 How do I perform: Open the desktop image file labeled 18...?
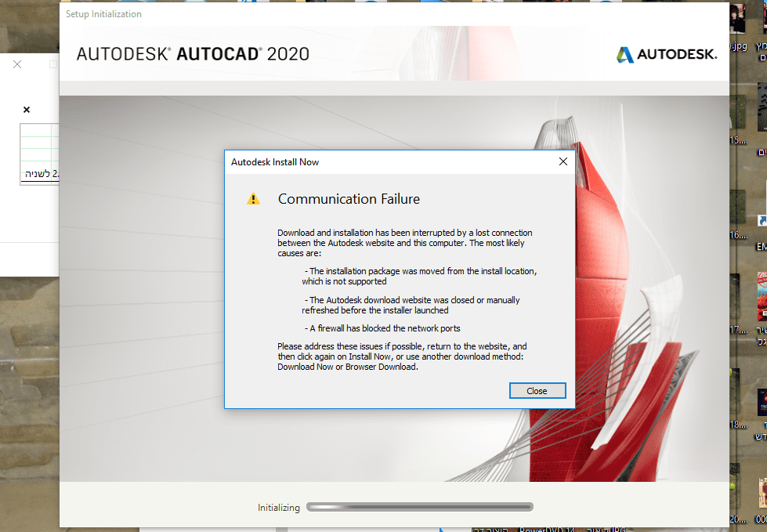click(738, 399)
